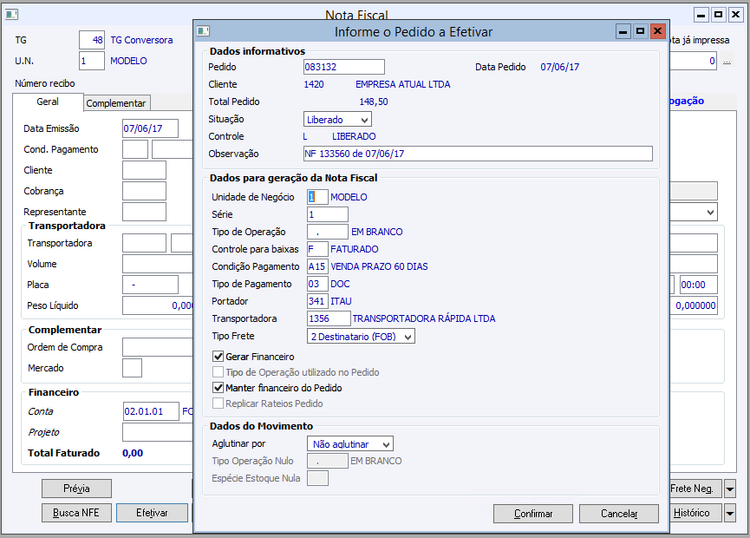Click the Tipo Operação Nulo disabled field
Image resolution: width=750 pixels, height=538 pixels.
pyautogui.click(x=328, y=461)
